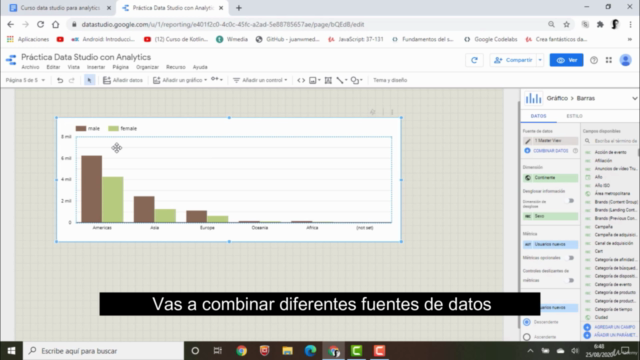640x360 pixels.
Task: Open the Archivo menu
Action: [30, 67]
